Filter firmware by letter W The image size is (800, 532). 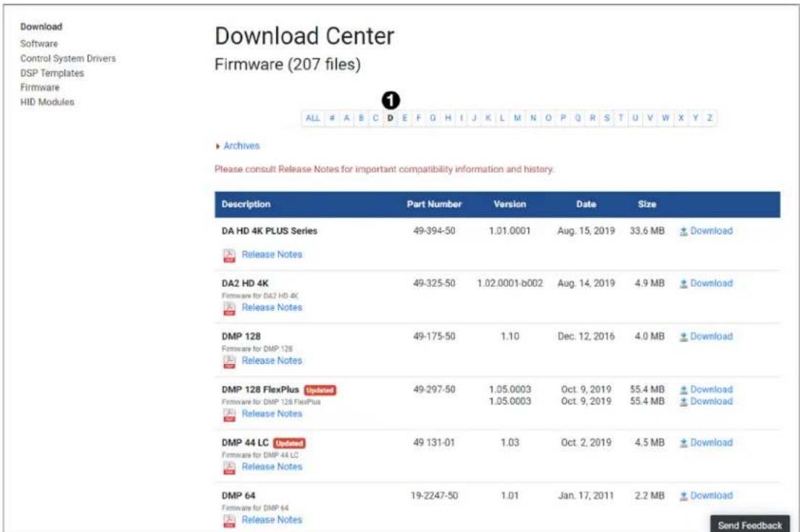665,118
